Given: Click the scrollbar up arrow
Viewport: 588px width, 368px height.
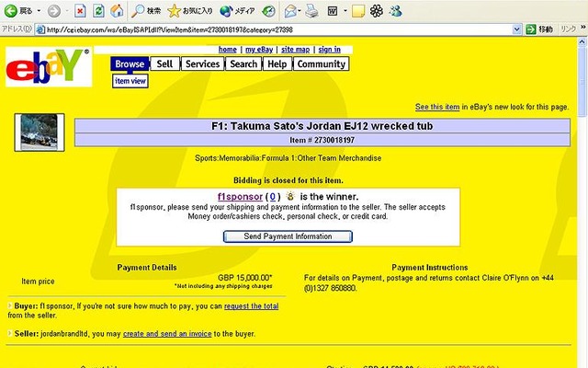Looking at the screenshot, I should (x=582, y=41).
